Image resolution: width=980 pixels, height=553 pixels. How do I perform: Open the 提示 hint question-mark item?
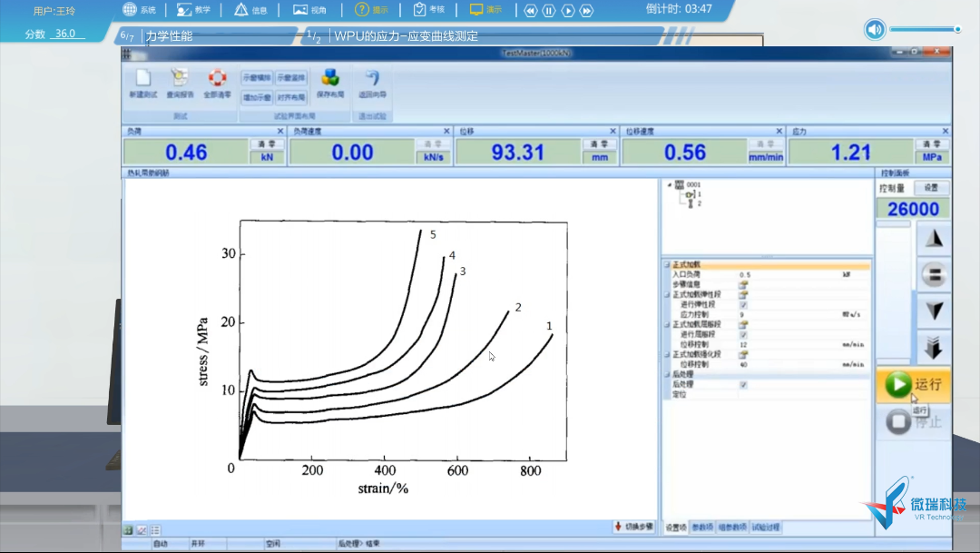point(371,9)
